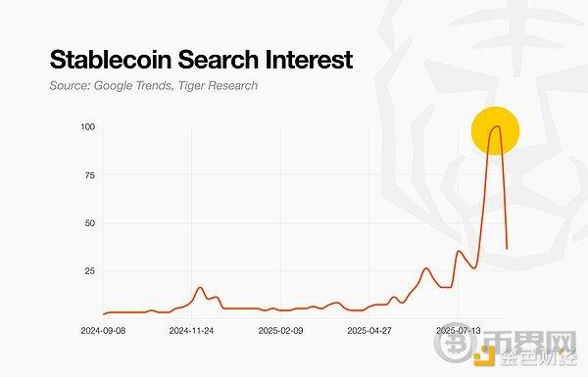Click the 2024-09-08 date label
Screen dimensions: 588x377
point(103,331)
